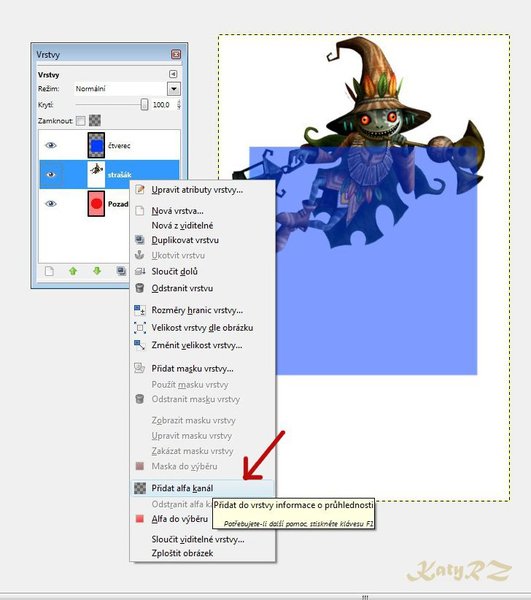Choose Upravit atributy vrstvy menu item

(x=202, y=189)
